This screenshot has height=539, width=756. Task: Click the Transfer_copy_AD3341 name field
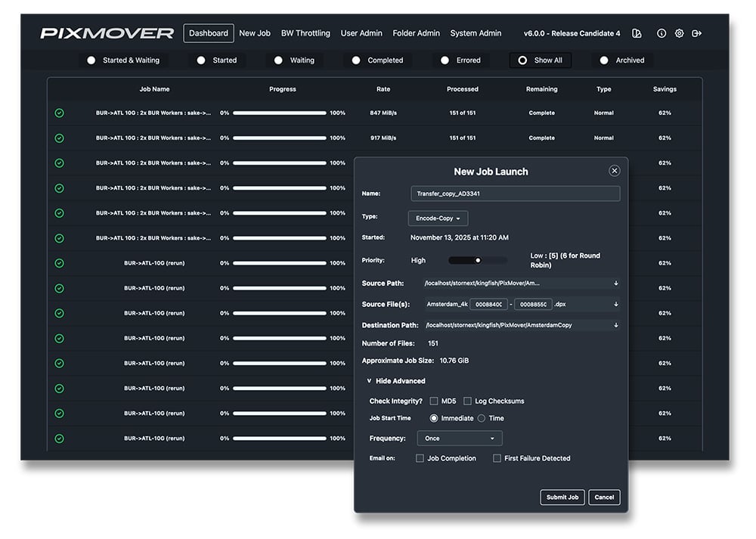pyautogui.click(x=515, y=194)
